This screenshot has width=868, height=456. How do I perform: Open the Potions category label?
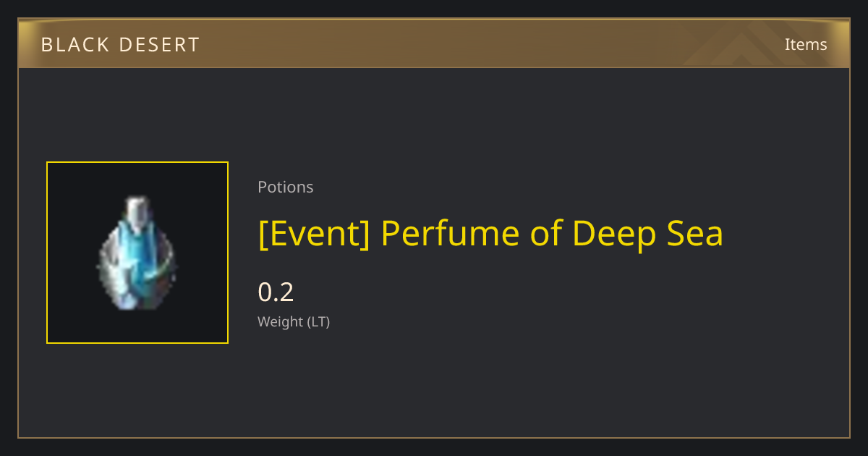pyautogui.click(x=286, y=187)
